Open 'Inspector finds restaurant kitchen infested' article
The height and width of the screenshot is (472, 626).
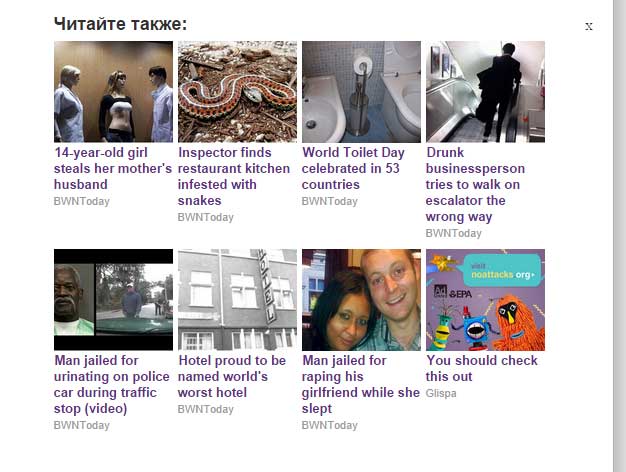pos(234,177)
